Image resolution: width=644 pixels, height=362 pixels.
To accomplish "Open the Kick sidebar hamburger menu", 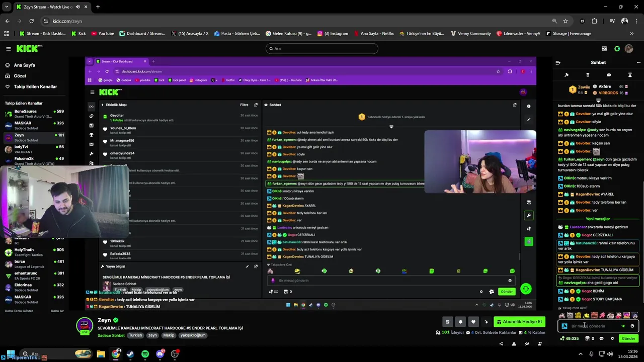I will click(x=8, y=49).
